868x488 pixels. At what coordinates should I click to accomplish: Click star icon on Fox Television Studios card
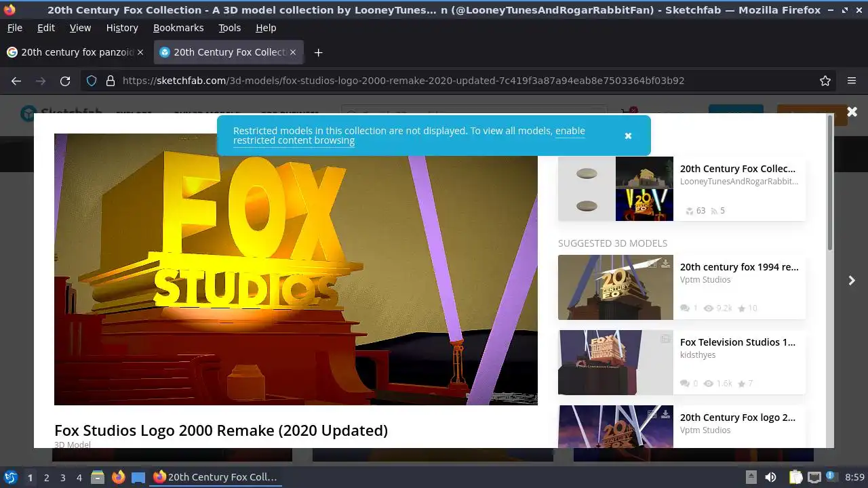[741, 384]
